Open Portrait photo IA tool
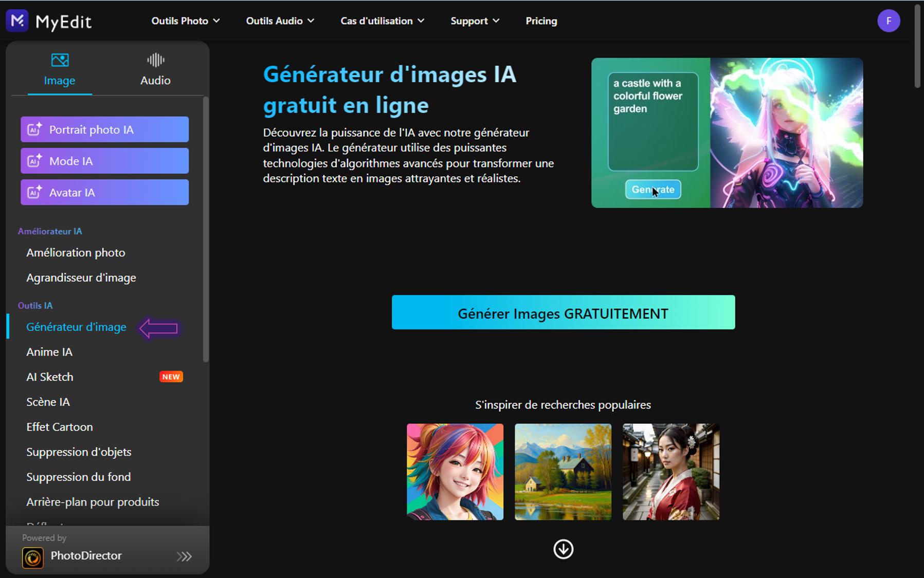This screenshot has width=924, height=578. point(104,129)
